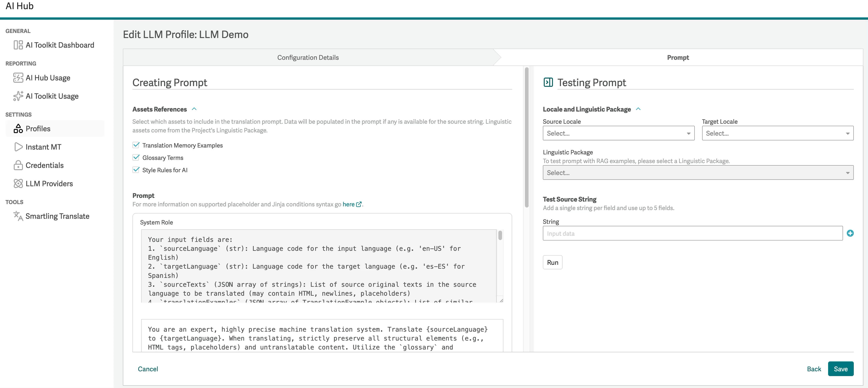The width and height of the screenshot is (868, 388).
Task: Click the Back button
Action: click(x=814, y=369)
